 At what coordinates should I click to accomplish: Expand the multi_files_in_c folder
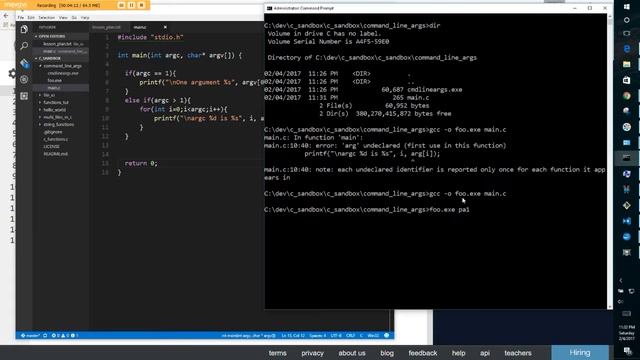(x=60, y=117)
